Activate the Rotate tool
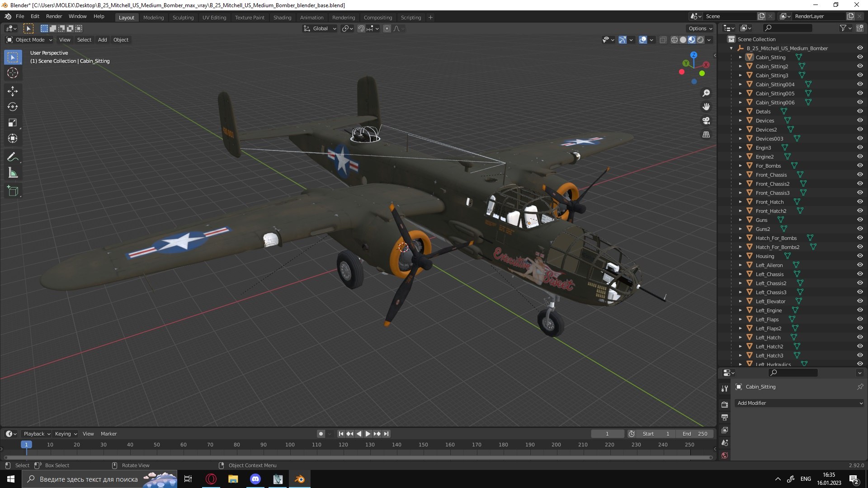The image size is (868, 488). coord(13,107)
